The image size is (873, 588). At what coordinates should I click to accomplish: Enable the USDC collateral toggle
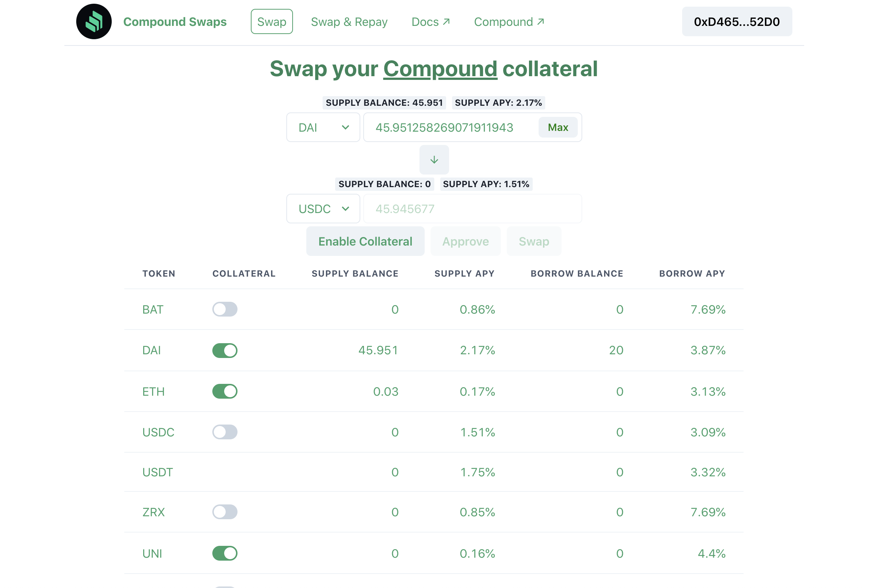click(x=225, y=432)
